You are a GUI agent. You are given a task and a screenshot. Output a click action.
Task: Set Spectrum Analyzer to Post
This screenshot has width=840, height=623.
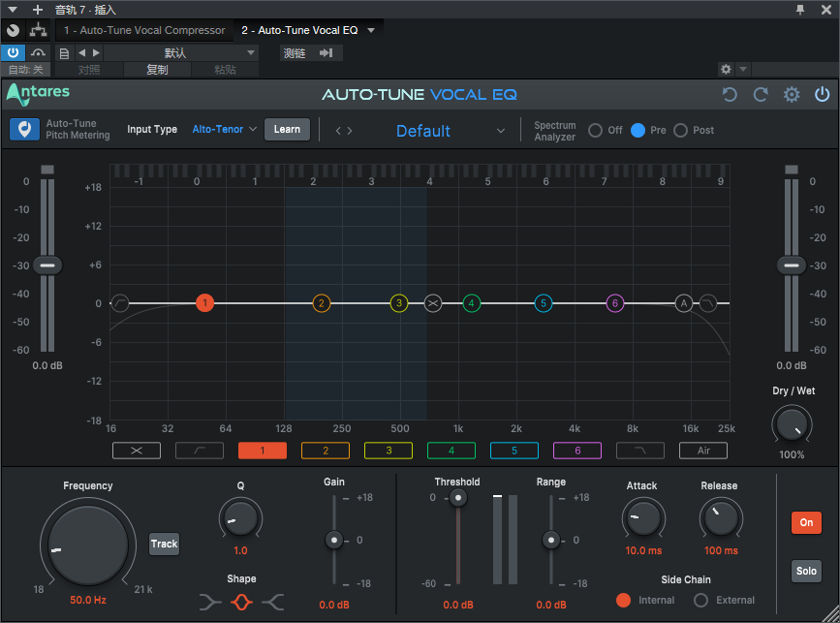pos(680,130)
